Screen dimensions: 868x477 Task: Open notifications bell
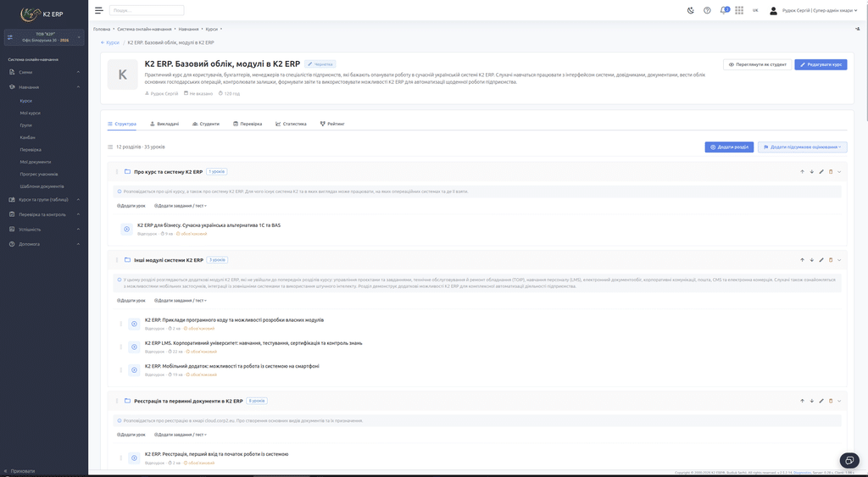coord(724,10)
